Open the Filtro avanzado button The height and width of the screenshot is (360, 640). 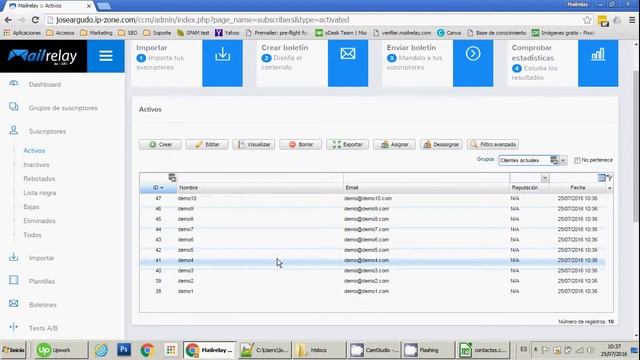493,144
